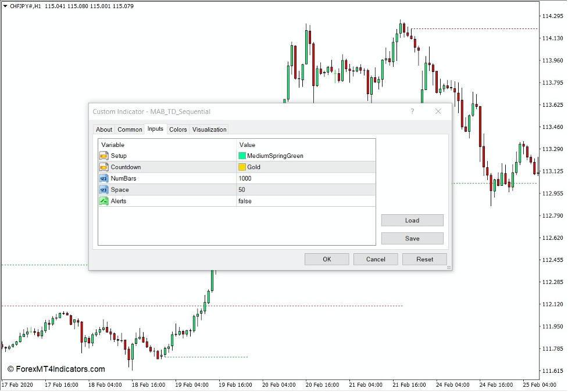Image resolution: width=568 pixels, height=392 pixels.
Task: Dismiss the dialog with Cancel
Action: coord(376,259)
